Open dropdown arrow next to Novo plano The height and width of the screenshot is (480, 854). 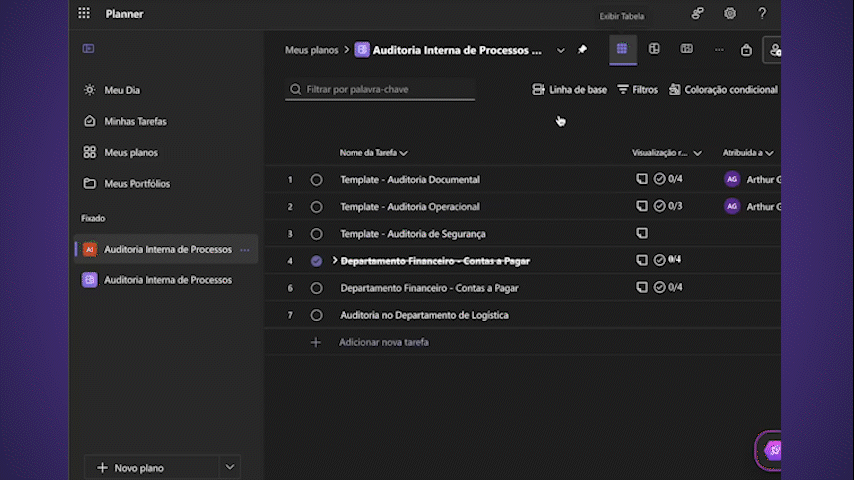[x=230, y=467]
